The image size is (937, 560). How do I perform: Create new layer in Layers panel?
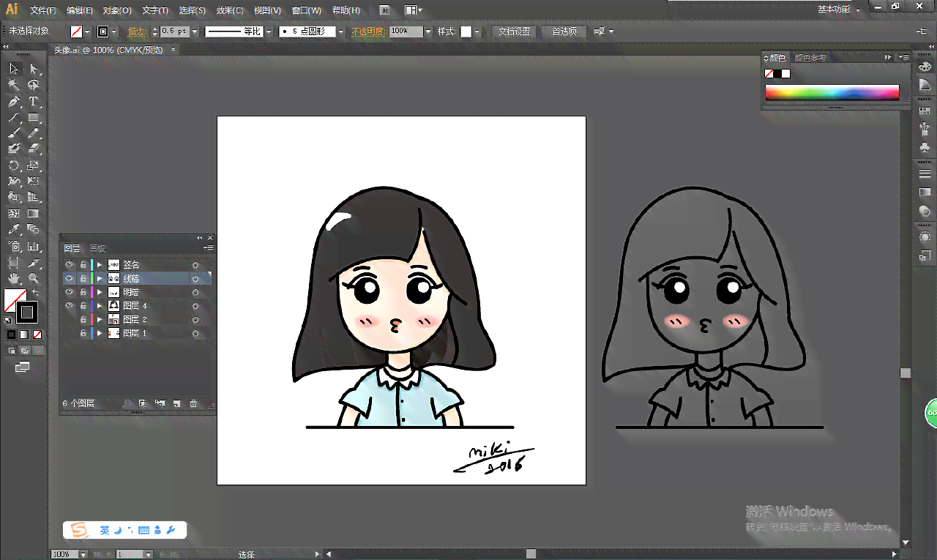pos(176,403)
